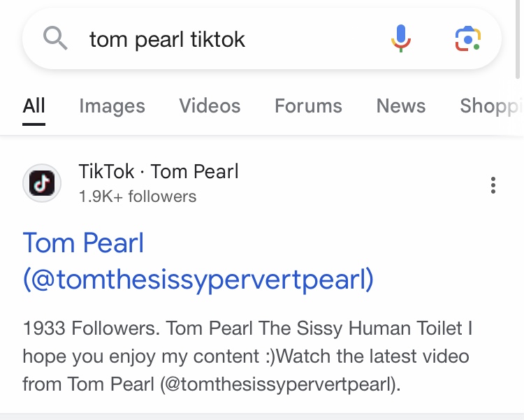Open the Forums tab
The image size is (524, 420).
tap(308, 106)
